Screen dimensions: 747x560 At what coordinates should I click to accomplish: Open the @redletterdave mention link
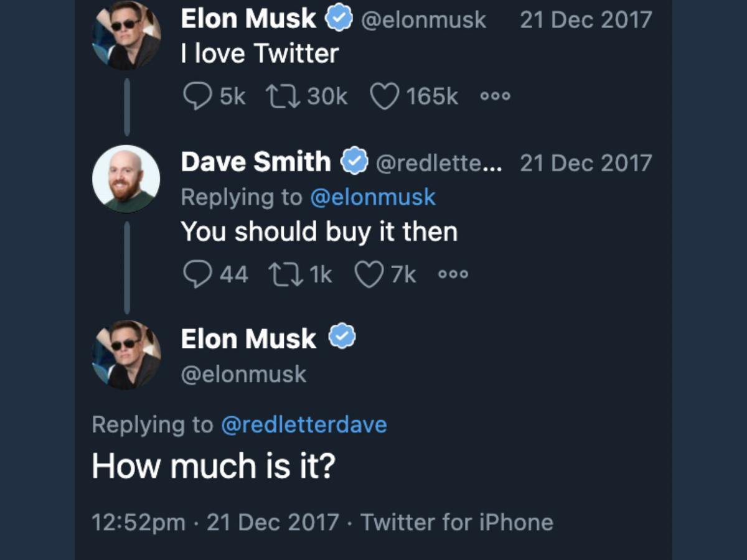pyautogui.click(x=304, y=425)
